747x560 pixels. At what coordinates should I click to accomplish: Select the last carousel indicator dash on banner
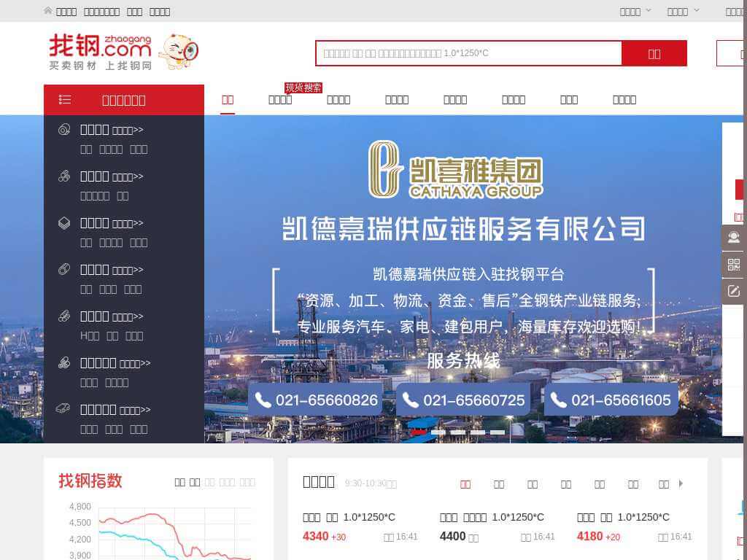pos(498,432)
